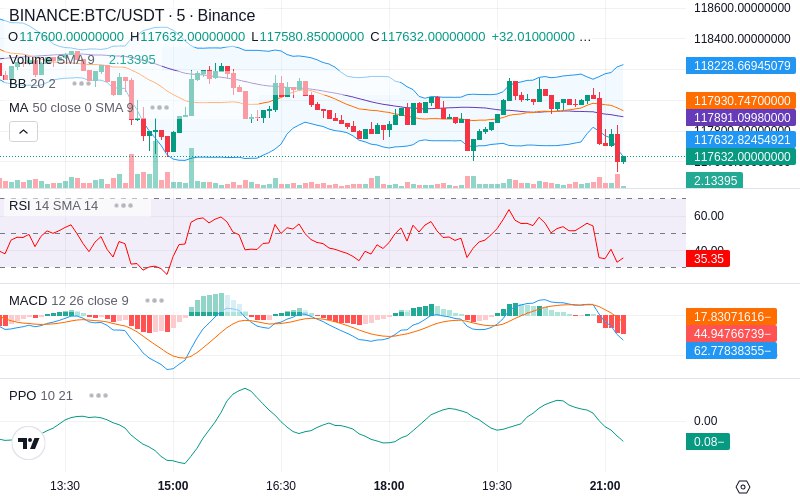Click the orange 117930.74700000 price label
The image size is (800, 500).
pos(741,101)
